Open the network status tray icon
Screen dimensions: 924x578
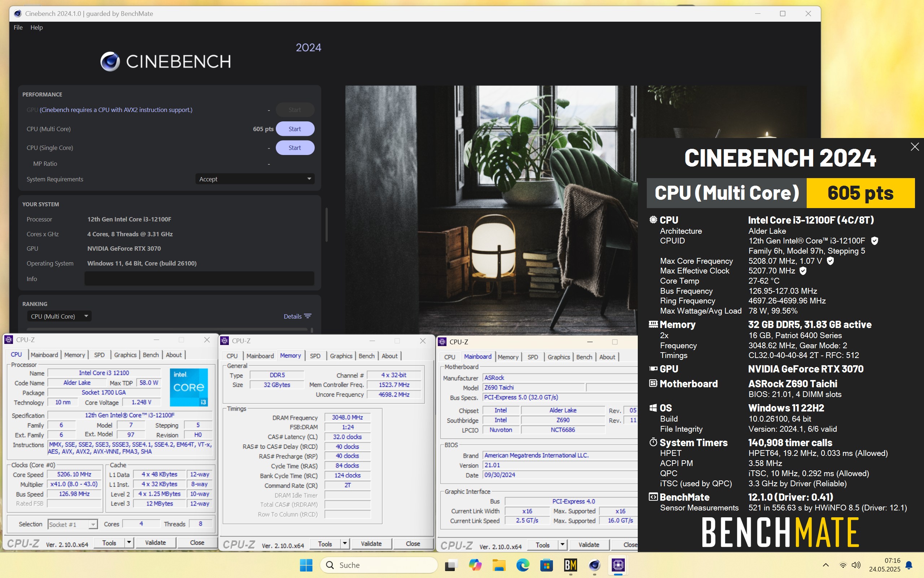point(843,565)
